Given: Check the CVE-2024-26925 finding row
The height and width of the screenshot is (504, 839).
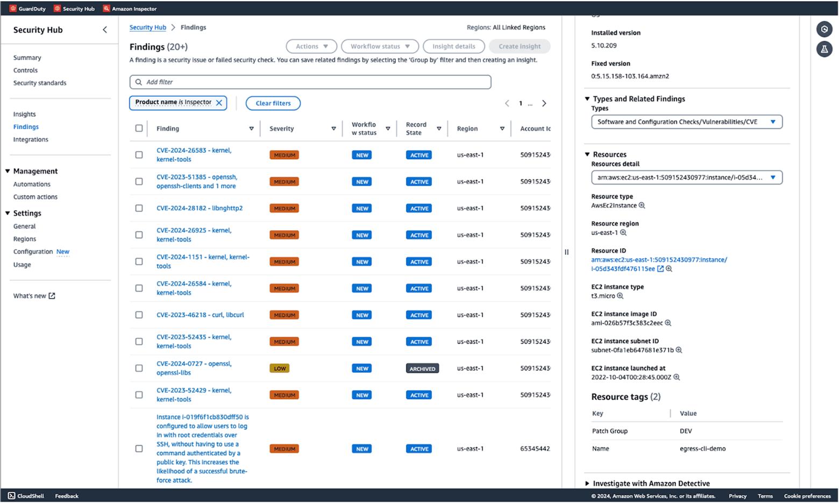Looking at the screenshot, I should click(139, 235).
